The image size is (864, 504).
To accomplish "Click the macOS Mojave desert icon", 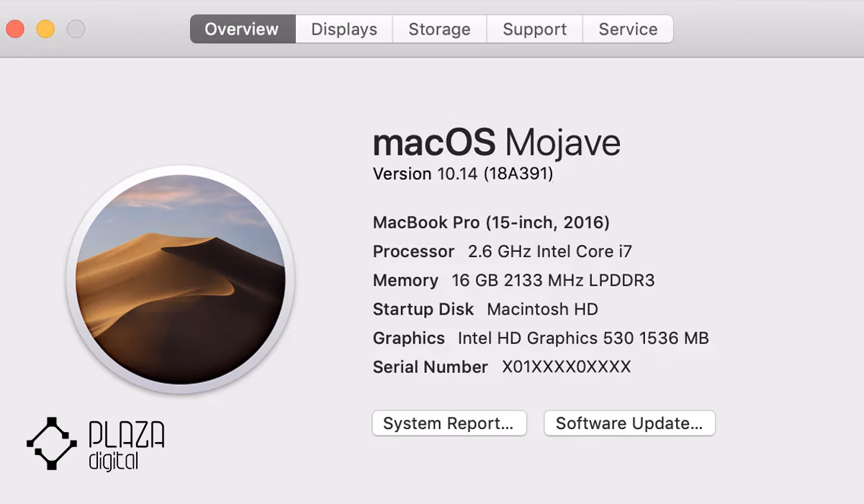I will point(181,279).
